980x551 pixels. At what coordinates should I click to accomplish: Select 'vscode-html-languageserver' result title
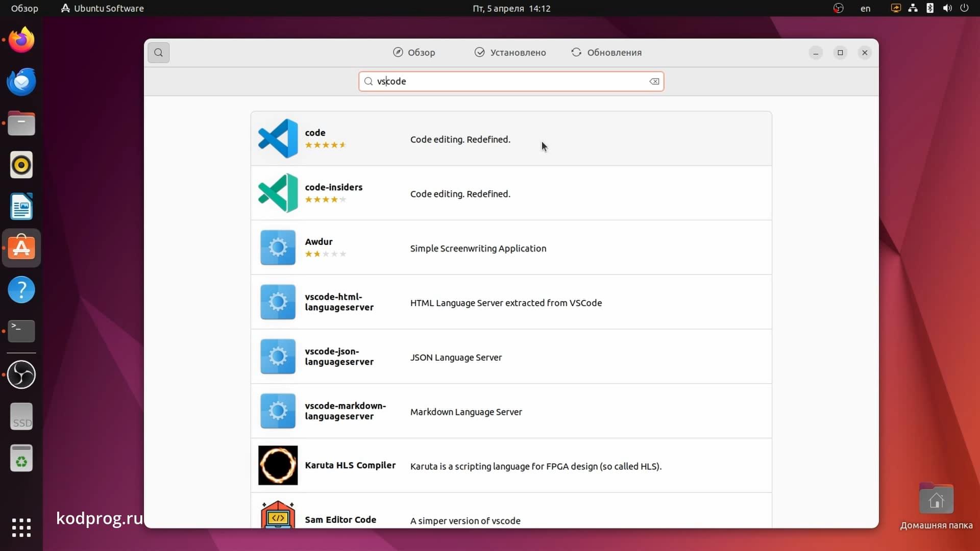coord(339,302)
